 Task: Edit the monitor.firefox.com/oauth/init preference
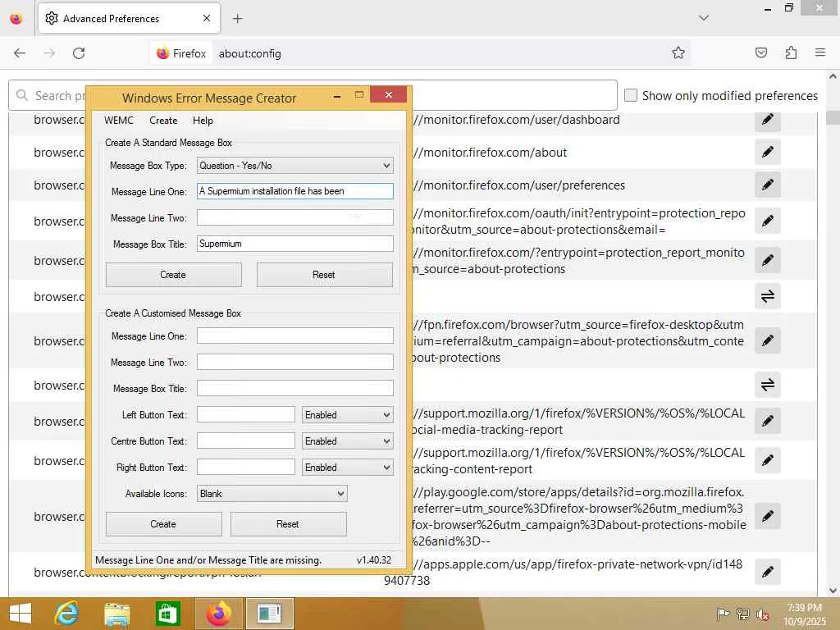(767, 221)
